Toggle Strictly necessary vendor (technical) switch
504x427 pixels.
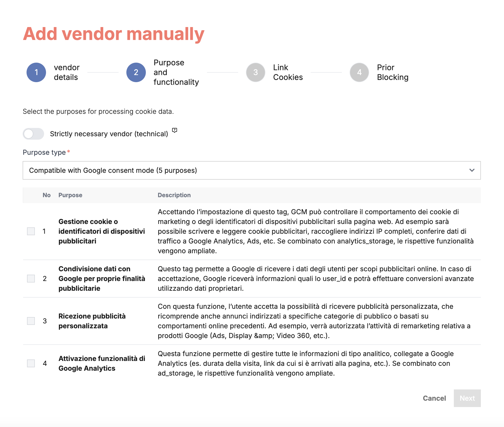pyautogui.click(x=33, y=134)
